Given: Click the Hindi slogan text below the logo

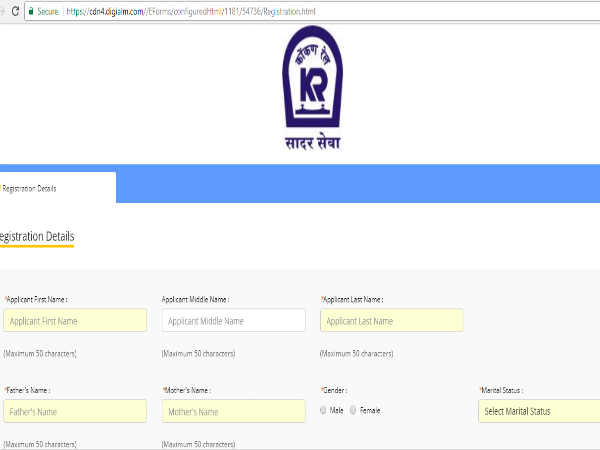Looking at the screenshot, I should [x=313, y=143].
